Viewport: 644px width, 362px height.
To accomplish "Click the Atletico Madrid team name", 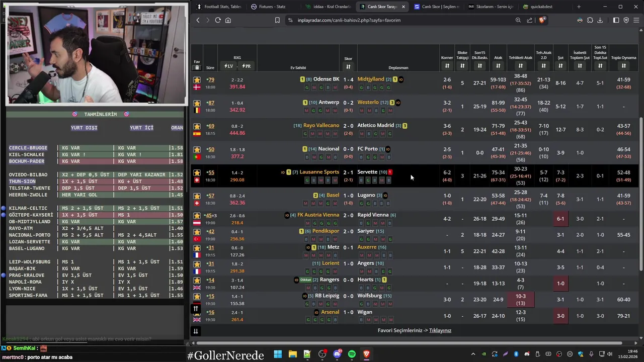I will pos(376,125).
